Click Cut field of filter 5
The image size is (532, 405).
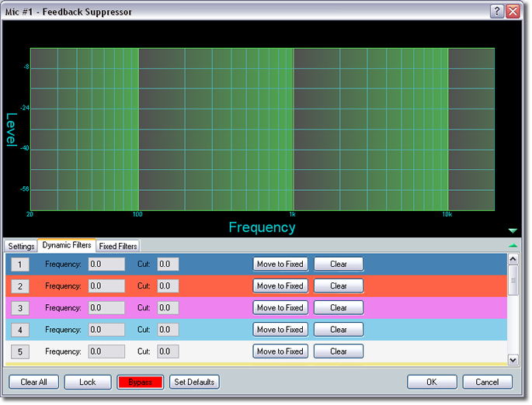tap(168, 351)
